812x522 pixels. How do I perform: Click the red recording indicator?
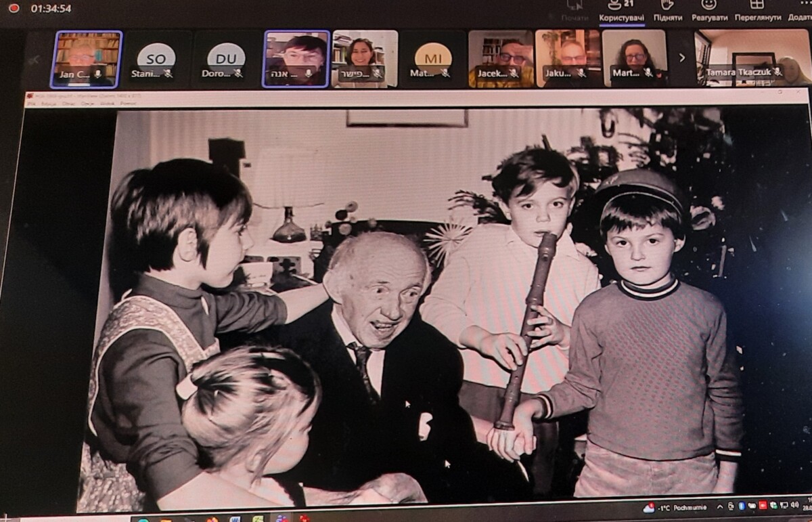(x=14, y=9)
